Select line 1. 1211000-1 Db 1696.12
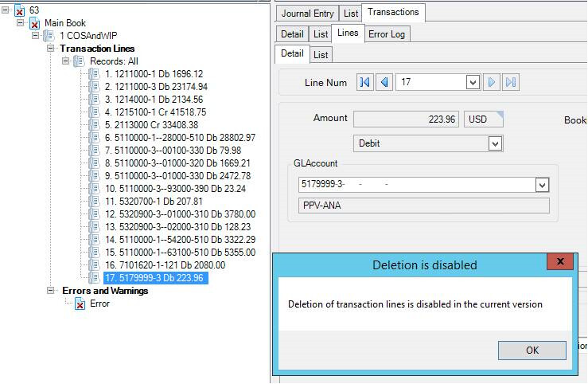 tap(154, 74)
